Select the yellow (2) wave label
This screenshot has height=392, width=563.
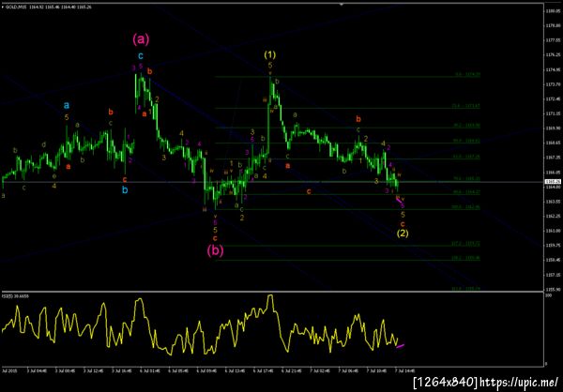pos(403,234)
